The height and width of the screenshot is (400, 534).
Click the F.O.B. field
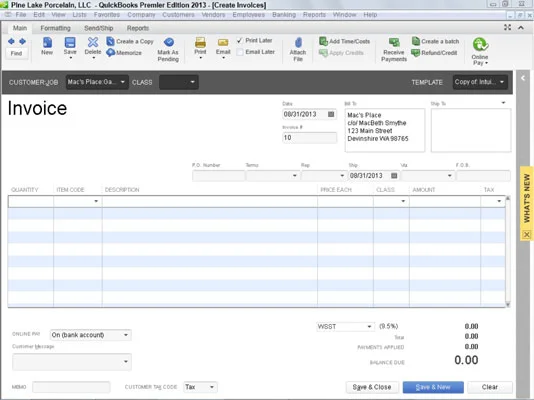click(x=483, y=176)
